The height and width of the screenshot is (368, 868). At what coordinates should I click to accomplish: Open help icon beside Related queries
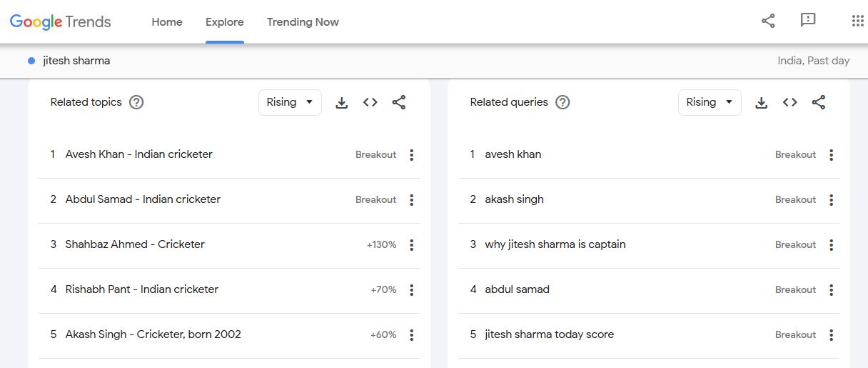[x=562, y=102]
